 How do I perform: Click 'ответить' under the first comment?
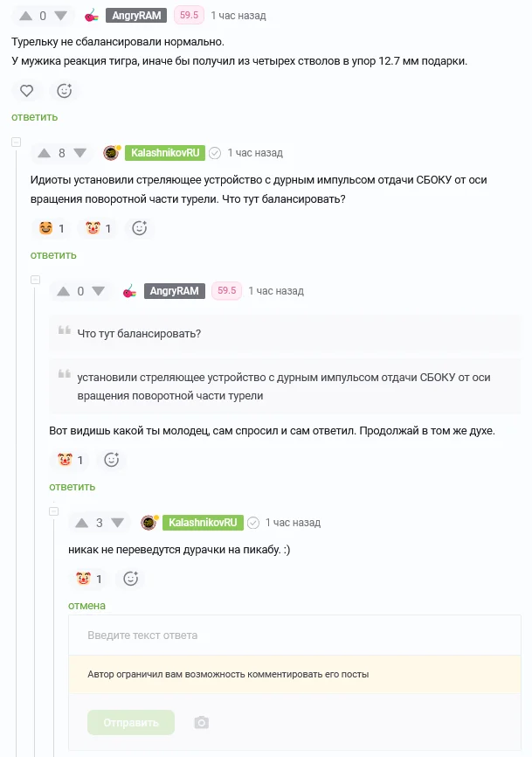click(x=35, y=117)
